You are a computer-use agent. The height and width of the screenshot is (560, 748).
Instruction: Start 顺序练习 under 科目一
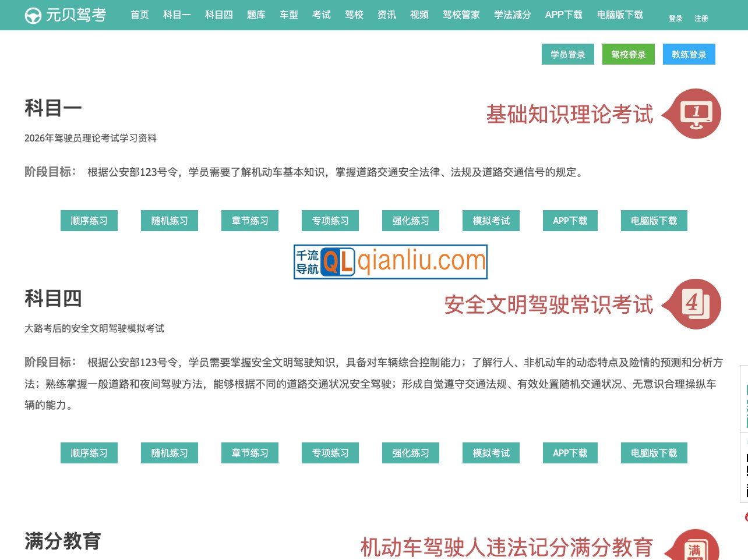pos(89,221)
